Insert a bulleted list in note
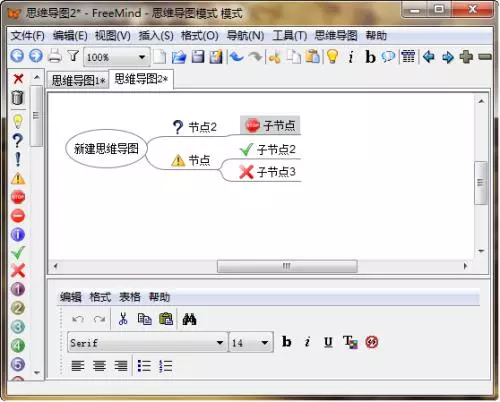 tap(144, 366)
